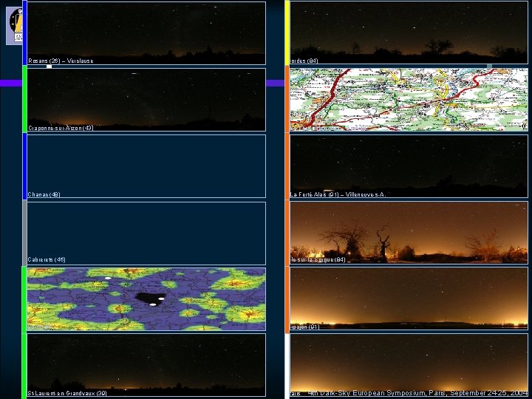This screenshot has width=532, height=399.
Task: Open the Rosans (26) – Verclause panorama
Action: pos(146,33)
